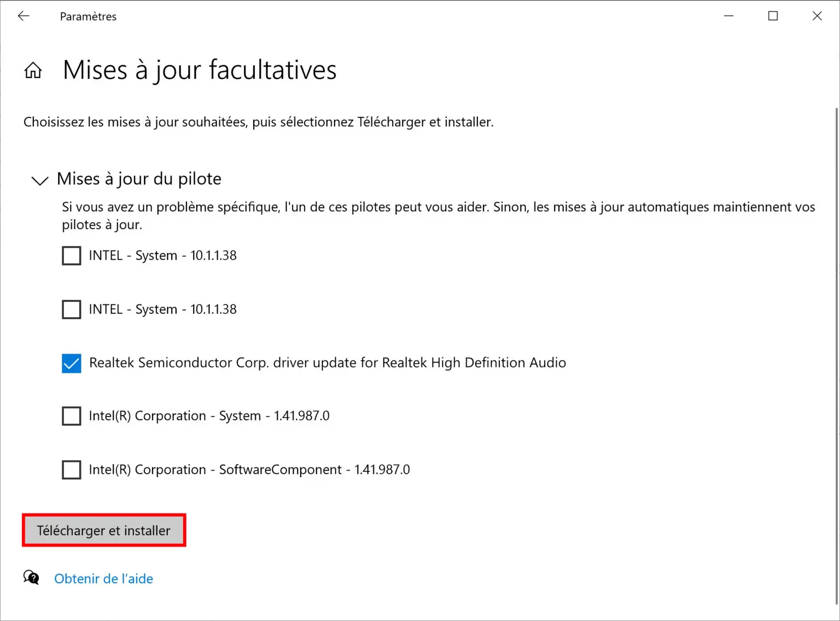Image resolution: width=840 pixels, height=621 pixels.
Task: Collapse the Mises à jour du pilote section
Action: pyautogui.click(x=39, y=180)
